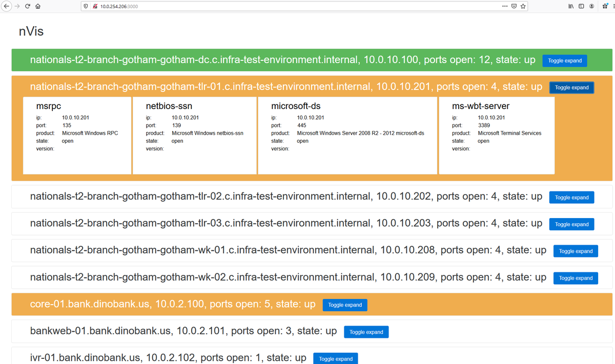Click port value 135 in msrpc card
This screenshot has width=615, height=364.
coord(67,125)
